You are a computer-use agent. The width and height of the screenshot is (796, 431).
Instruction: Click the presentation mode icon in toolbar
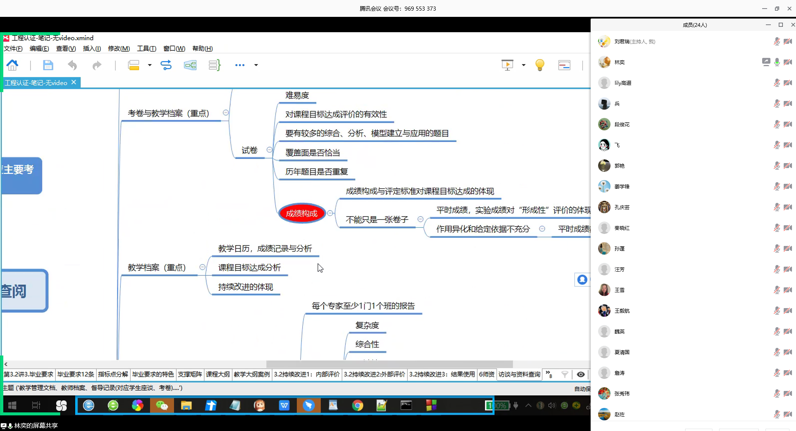click(x=508, y=65)
